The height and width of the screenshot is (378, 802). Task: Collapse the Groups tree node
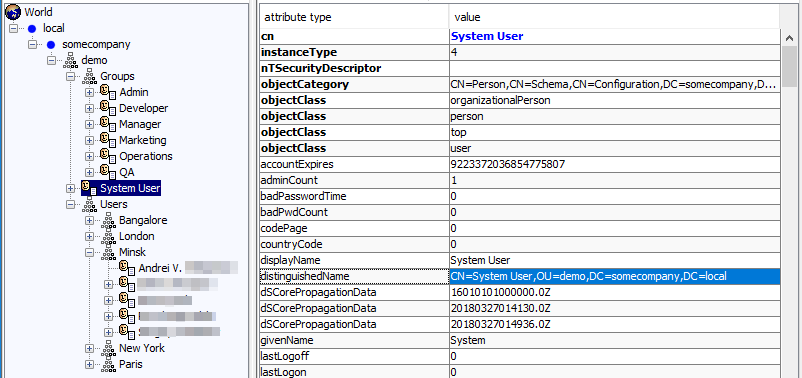pos(70,77)
